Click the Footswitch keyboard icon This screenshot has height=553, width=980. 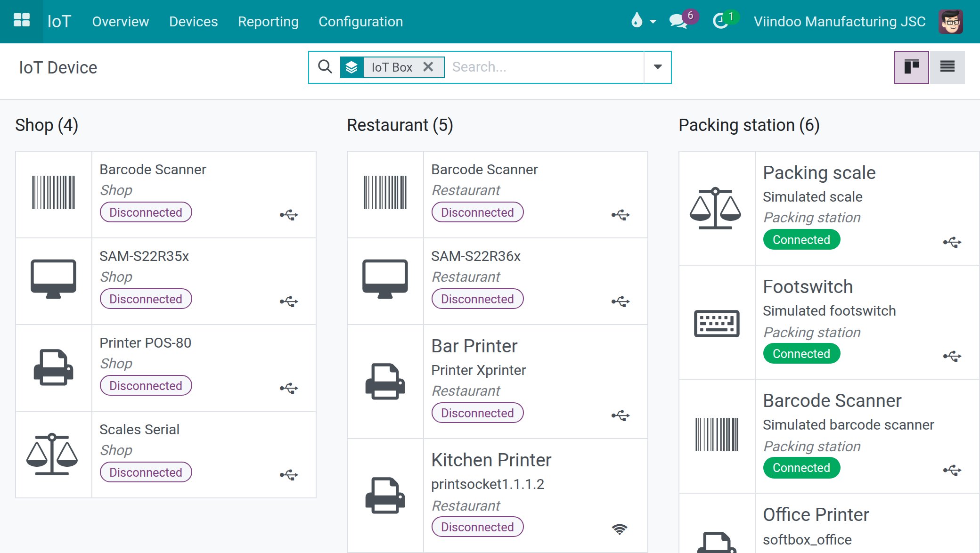point(717,323)
